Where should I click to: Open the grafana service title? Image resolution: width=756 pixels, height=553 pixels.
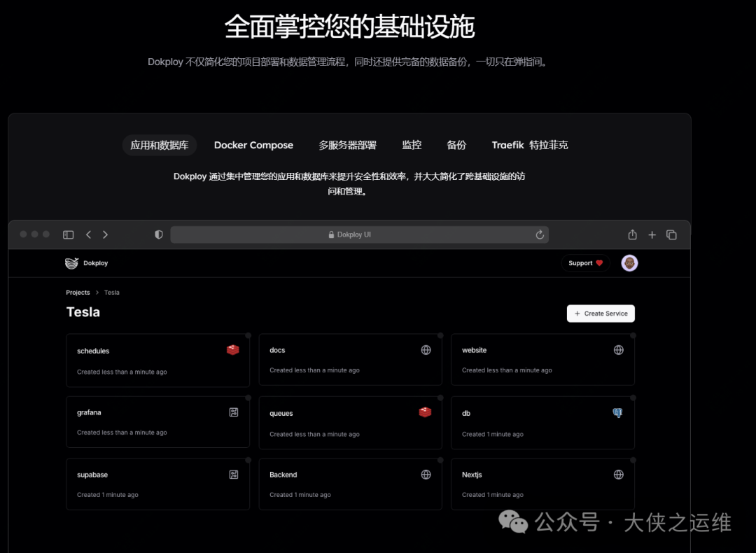click(x=89, y=412)
